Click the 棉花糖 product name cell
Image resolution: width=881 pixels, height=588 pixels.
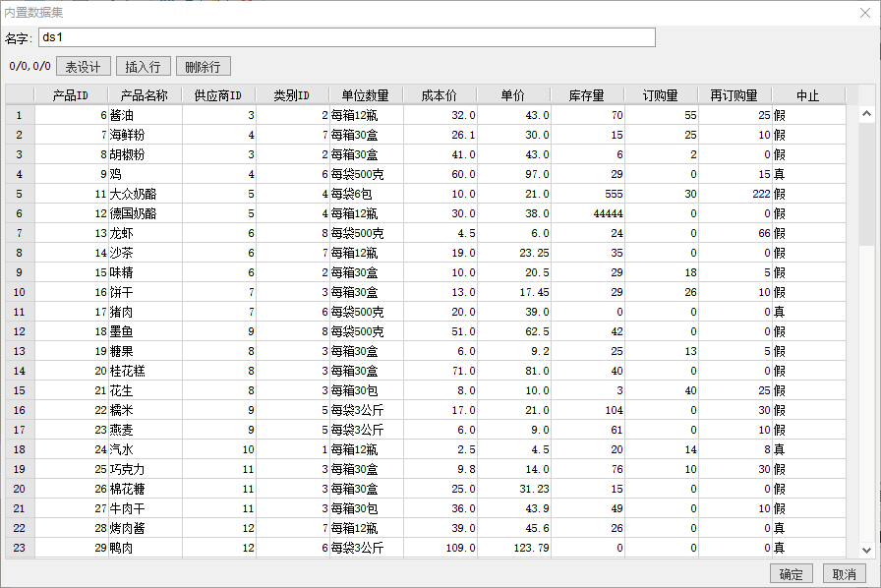tap(145, 489)
